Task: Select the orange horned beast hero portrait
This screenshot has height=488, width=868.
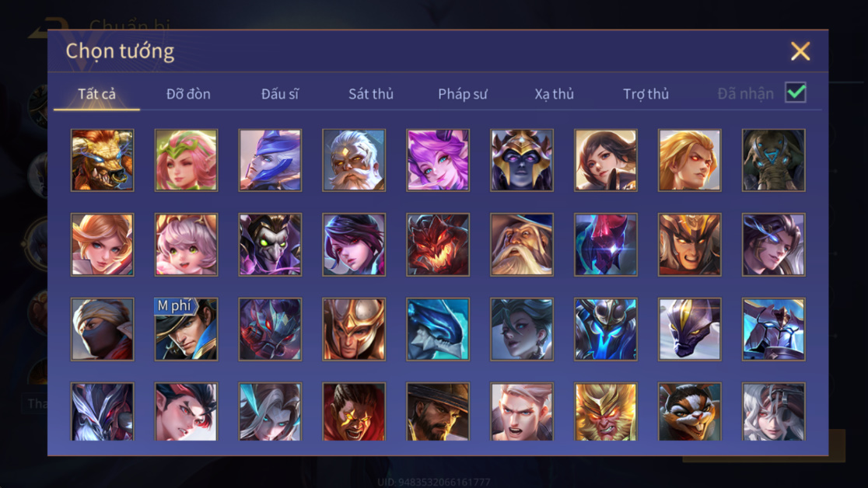Action: pos(103,160)
